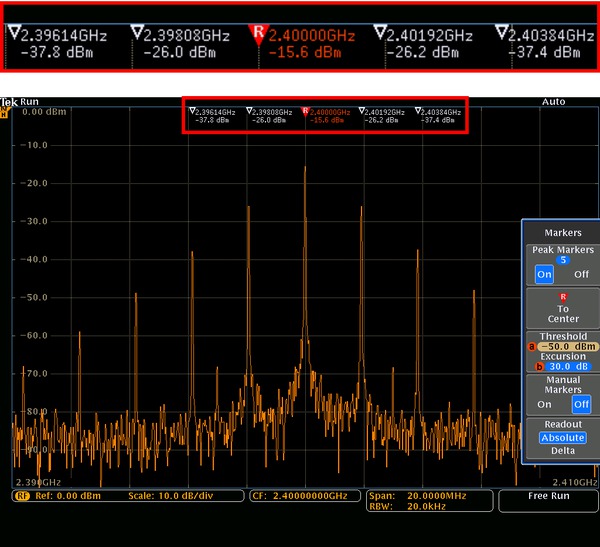Screen dimensions: 600x547
Task: Click the Markers menu title
Action: (562, 232)
